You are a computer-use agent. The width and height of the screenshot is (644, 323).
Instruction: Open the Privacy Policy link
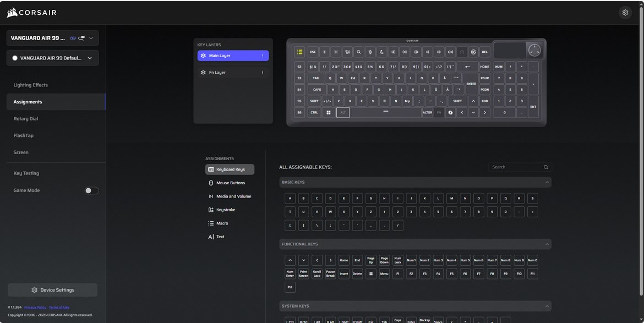coord(35,307)
